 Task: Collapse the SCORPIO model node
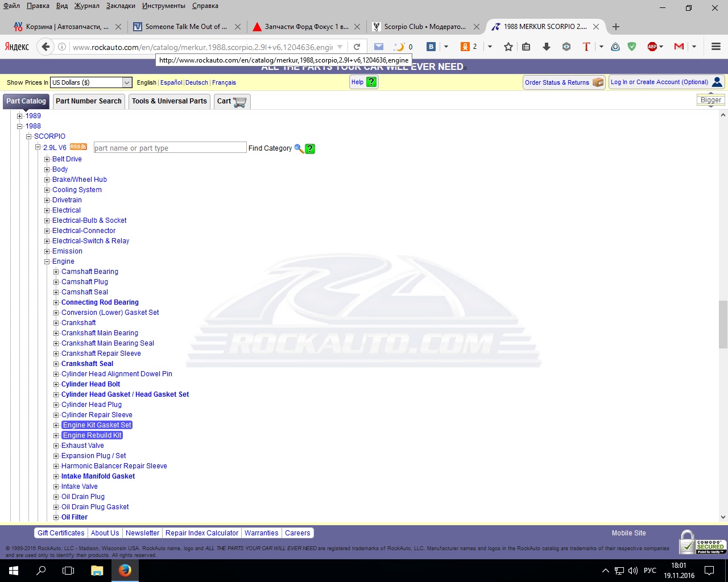click(x=28, y=136)
